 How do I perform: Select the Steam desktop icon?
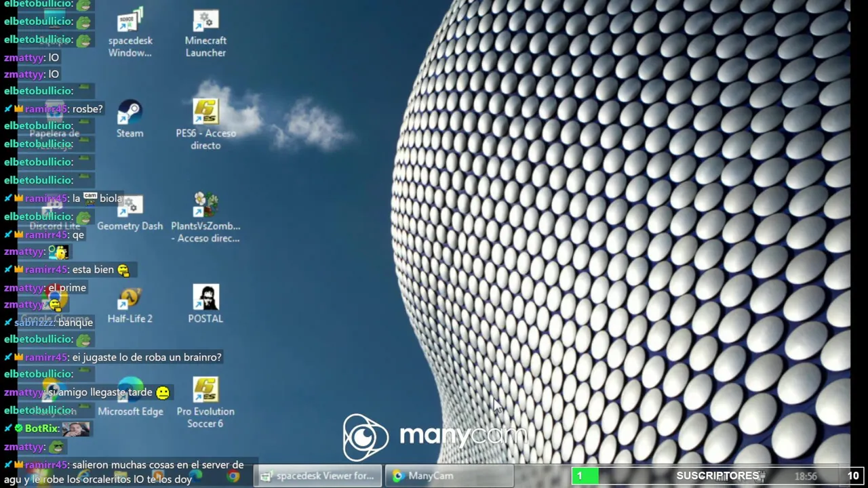(x=130, y=119)
